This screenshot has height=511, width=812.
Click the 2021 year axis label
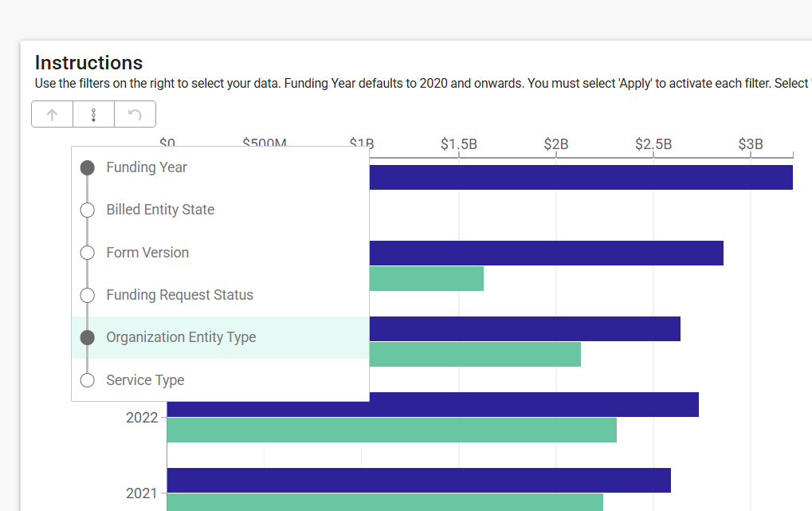(142, 493)
